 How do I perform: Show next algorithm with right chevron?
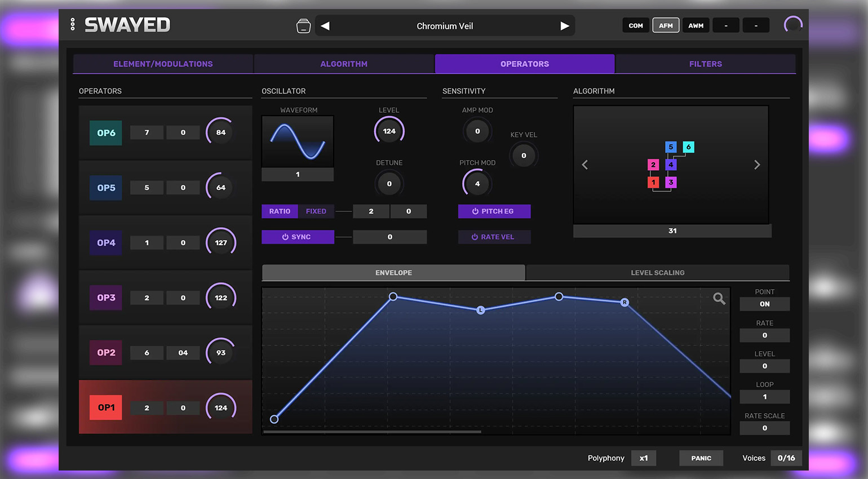point(757,165)
